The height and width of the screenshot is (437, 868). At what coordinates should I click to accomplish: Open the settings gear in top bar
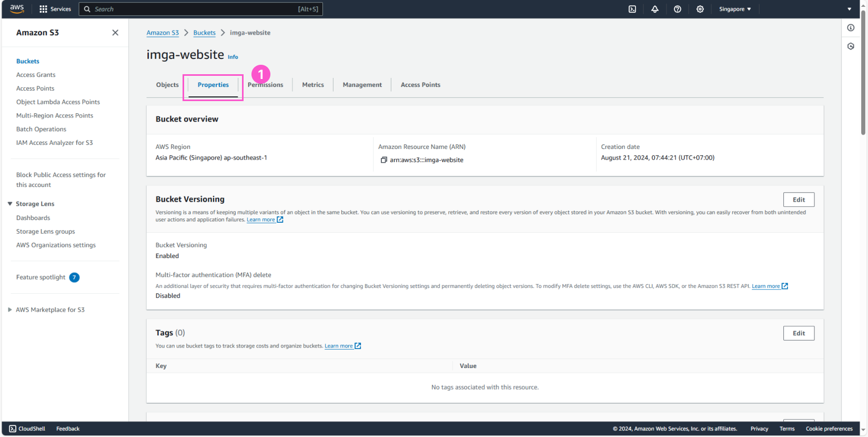[x=700, y=9]
